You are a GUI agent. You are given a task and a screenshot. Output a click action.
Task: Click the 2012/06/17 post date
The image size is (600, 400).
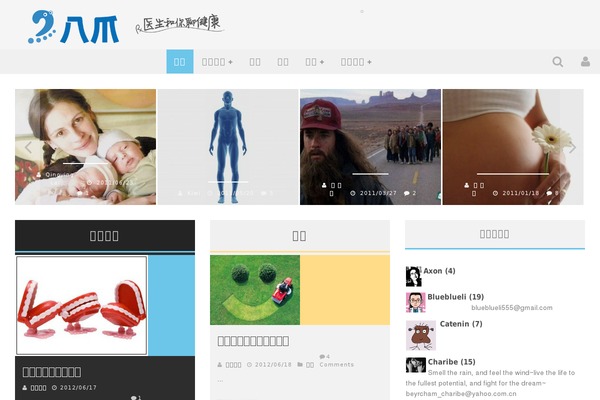78,388
